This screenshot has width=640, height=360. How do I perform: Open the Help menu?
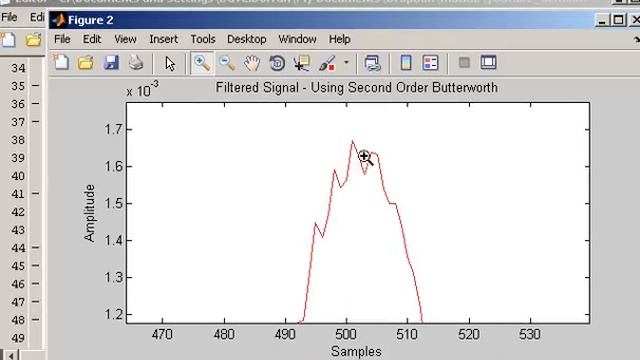340,39
